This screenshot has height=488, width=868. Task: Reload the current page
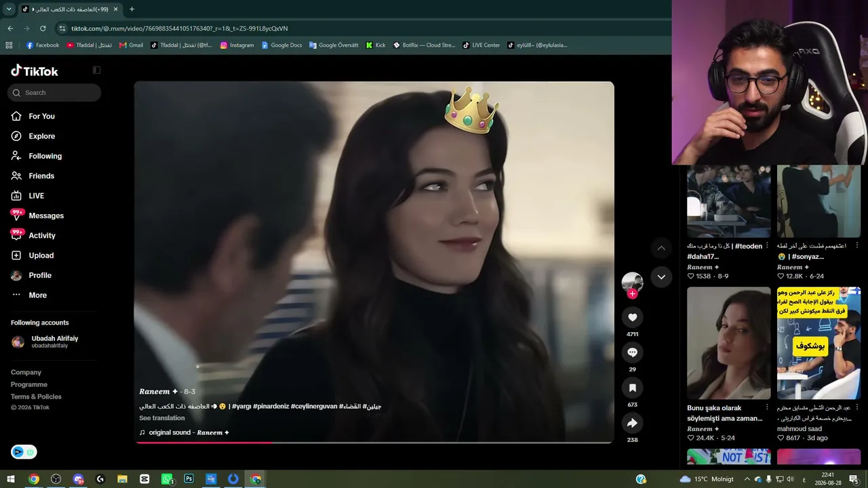(x=43, y=28)
